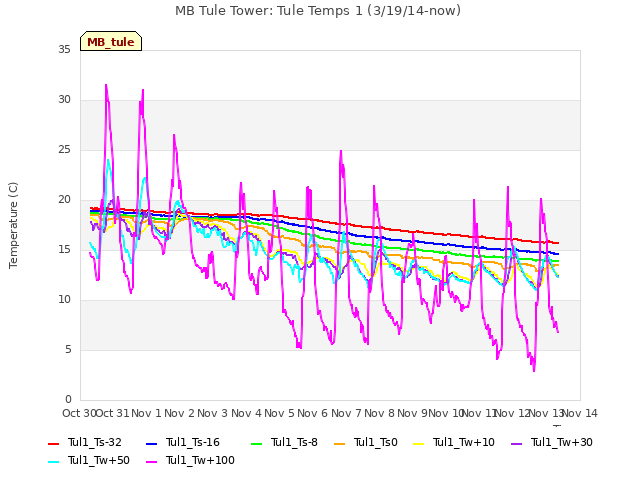Click the 5 y-axis tick label
The height and width of the screenshot is (480, 640).
click(68, 349)
